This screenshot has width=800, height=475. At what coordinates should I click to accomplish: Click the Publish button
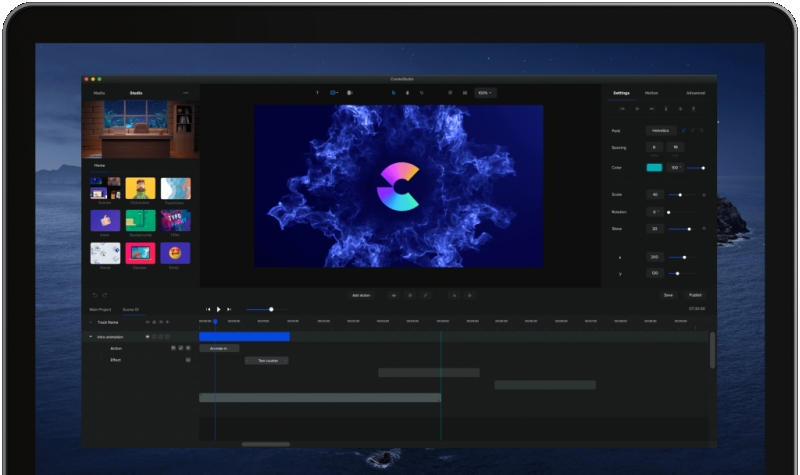(x=695, y=295)
